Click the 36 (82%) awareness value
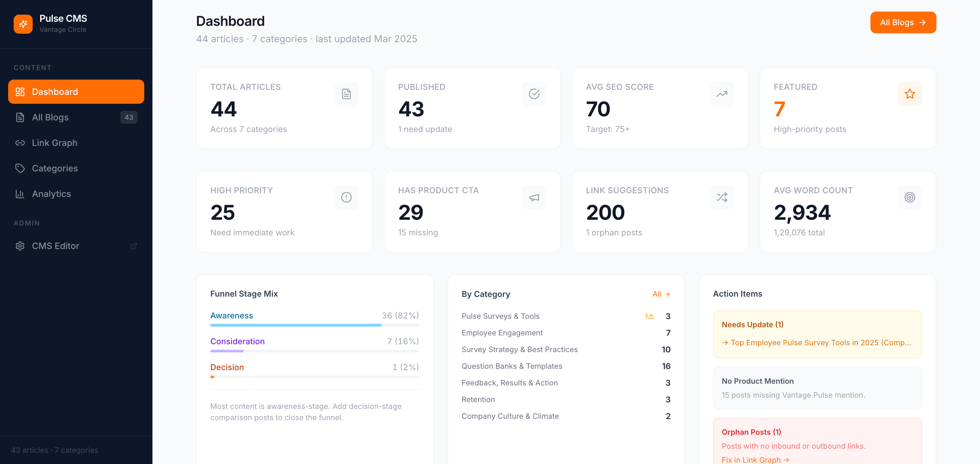The height and width of the screenshot is (464, 980). (400, 316)
